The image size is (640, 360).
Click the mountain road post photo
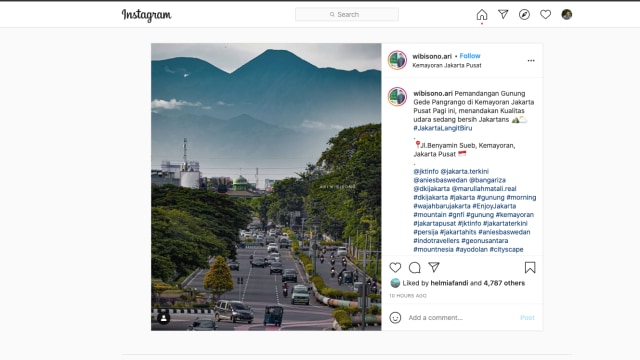click(x=266, y=187)
